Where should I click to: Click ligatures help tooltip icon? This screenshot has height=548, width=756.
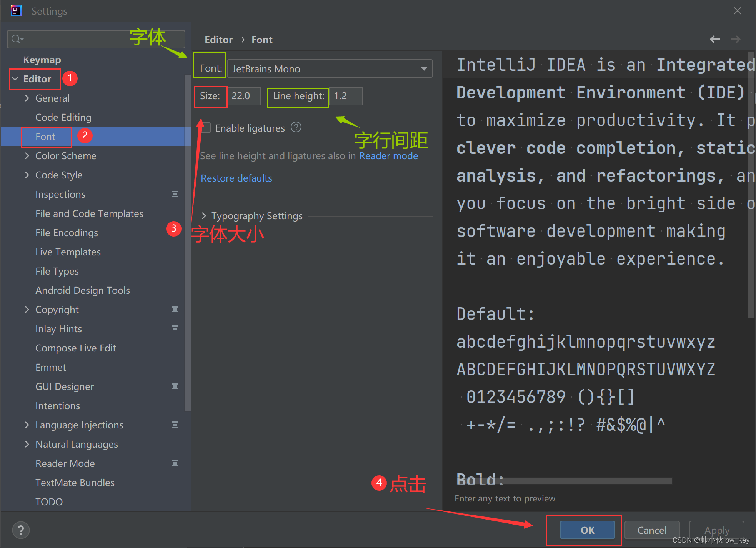296,127
